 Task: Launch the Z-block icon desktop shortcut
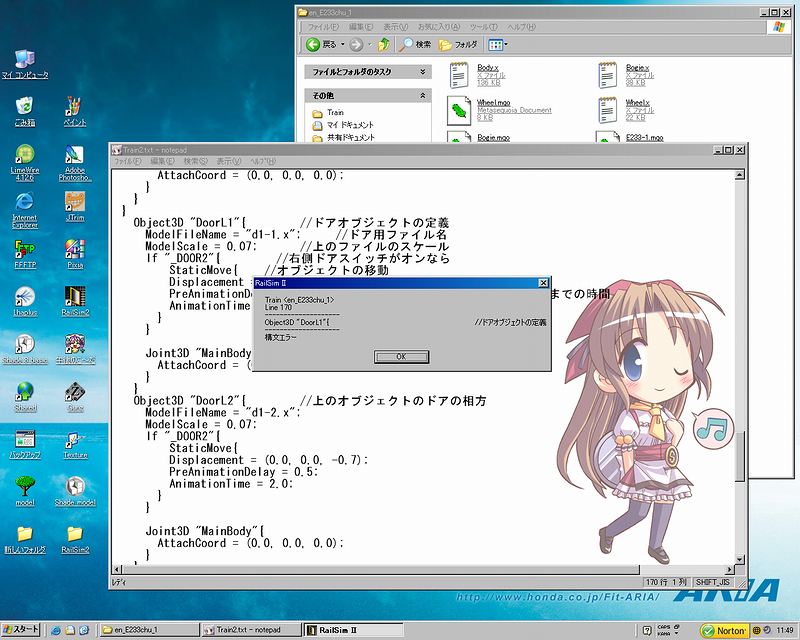point(75,397)
